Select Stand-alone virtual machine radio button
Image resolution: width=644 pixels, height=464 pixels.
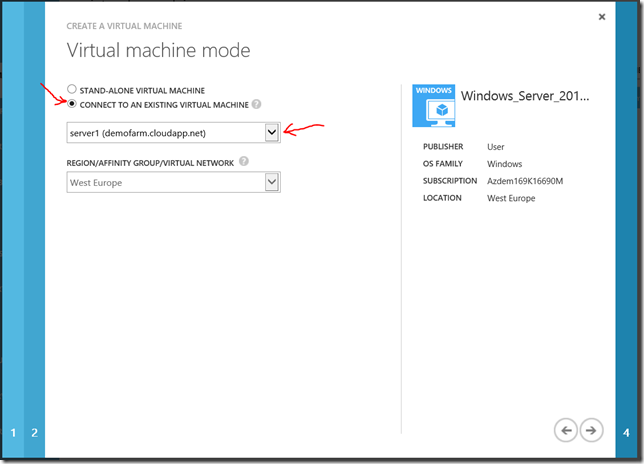[72, 89]
